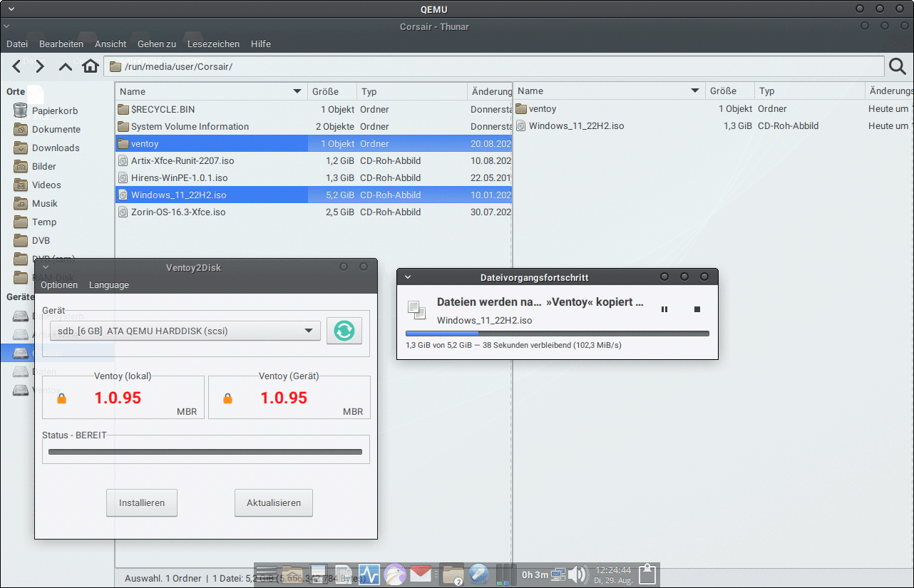Open the Thunar file manager taskbar icon
This screenshot has height=588, width=914.
pos(452,574)
